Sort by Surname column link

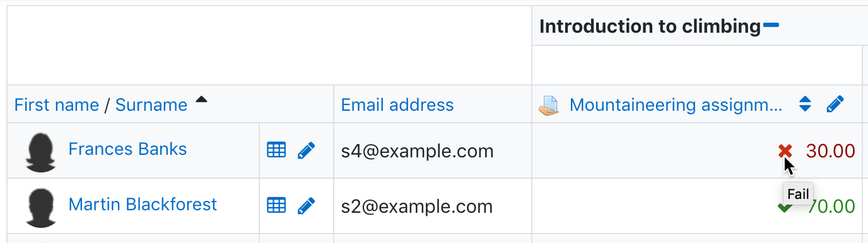pos(151,105)
